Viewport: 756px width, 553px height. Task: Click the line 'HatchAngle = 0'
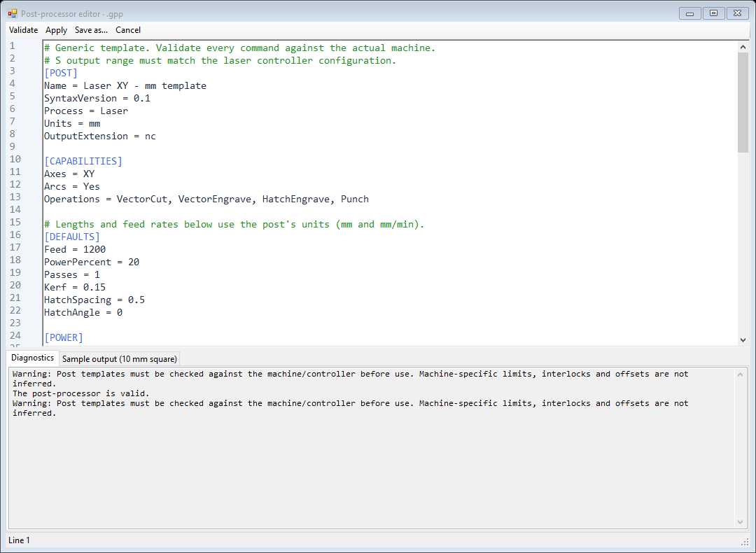tap(83, 312)
